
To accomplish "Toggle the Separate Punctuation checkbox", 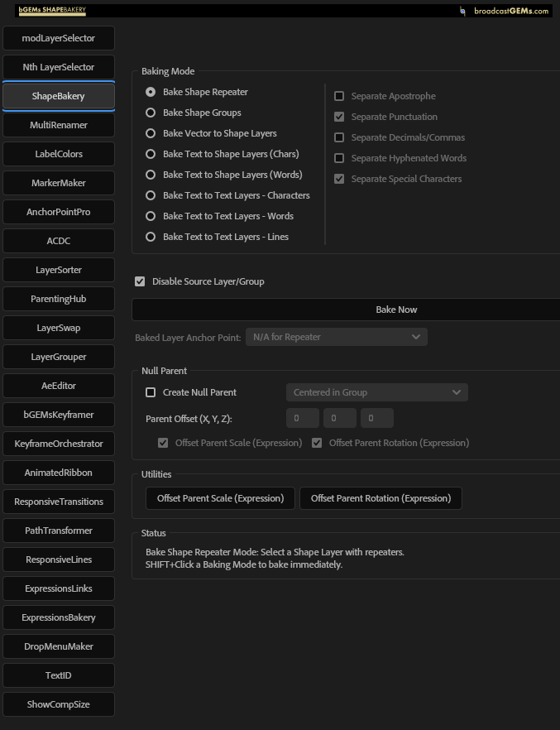I will pos(339,117).
